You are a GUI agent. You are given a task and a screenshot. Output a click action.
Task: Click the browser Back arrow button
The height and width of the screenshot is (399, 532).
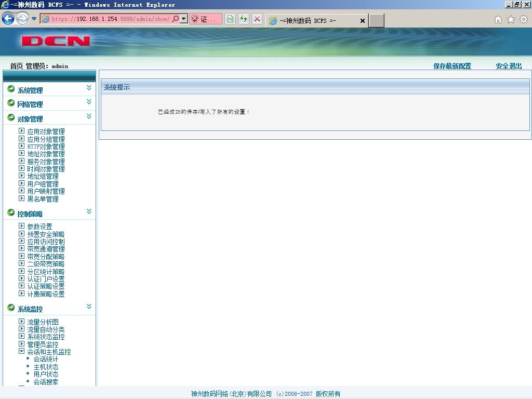[8, 18]
